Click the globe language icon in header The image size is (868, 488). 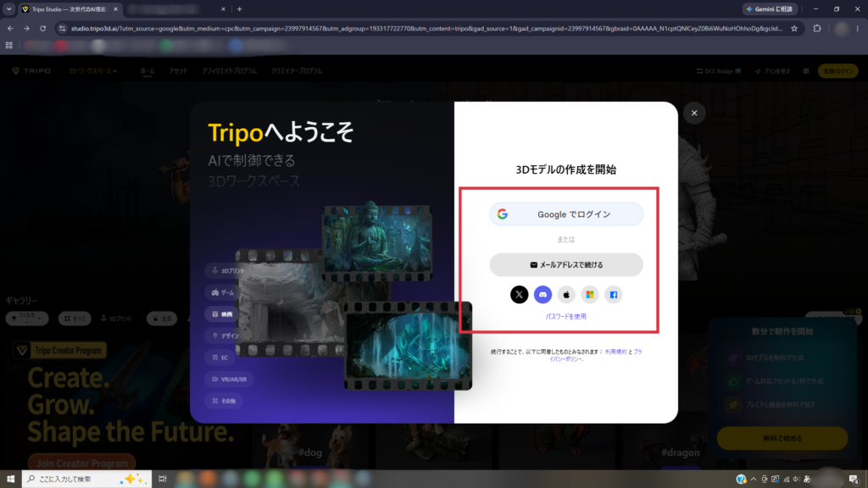click(x=806, y=71)
